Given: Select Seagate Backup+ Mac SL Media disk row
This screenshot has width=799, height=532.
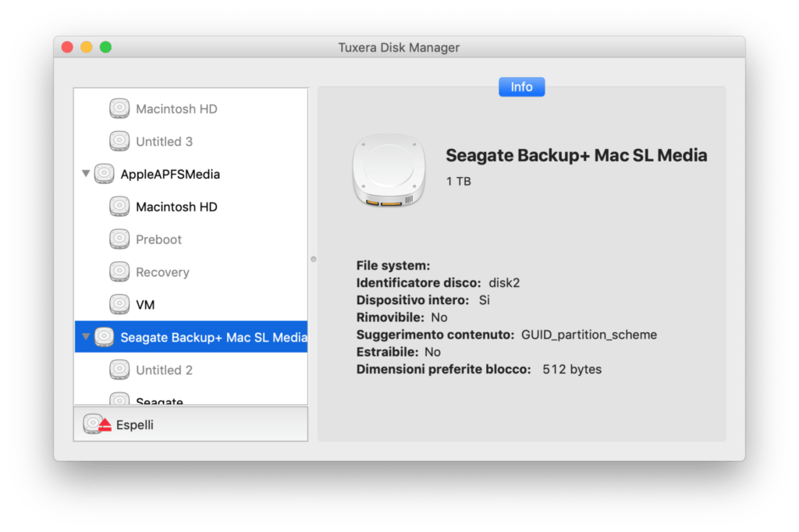Looking at the screenshot, I should [191, 337].
